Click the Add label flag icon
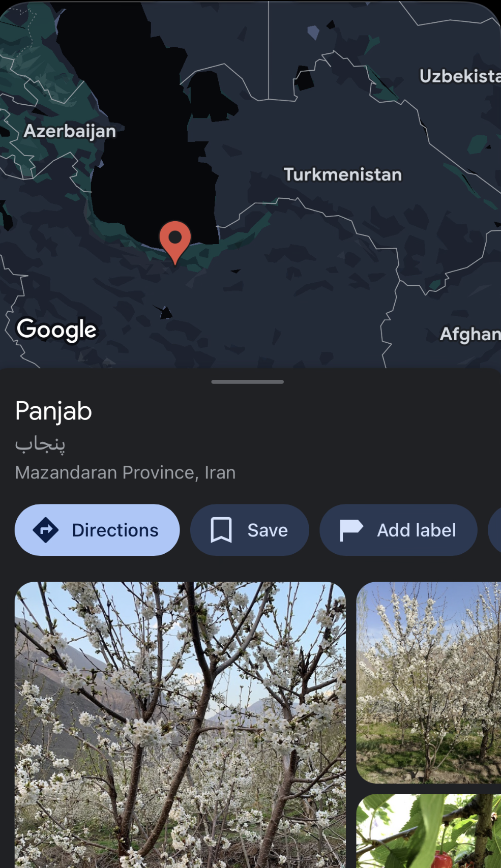This screenshot has width=501, height=868. click(351, 530)
